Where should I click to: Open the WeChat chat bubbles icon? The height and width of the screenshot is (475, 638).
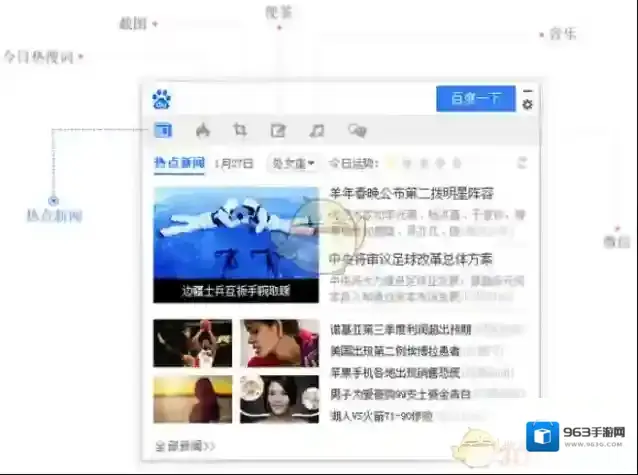click(357, 131)
